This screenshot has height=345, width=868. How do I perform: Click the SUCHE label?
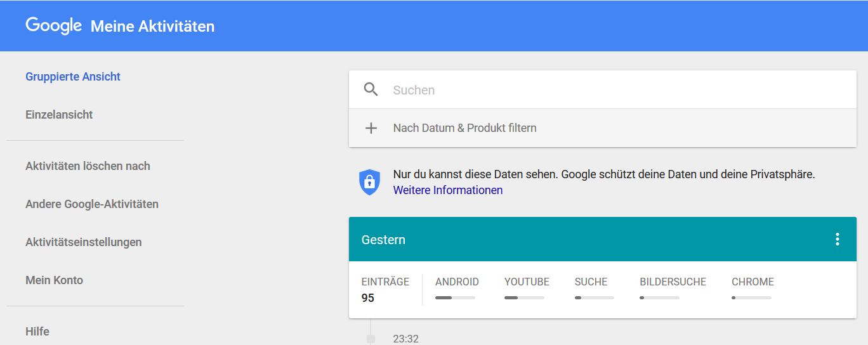coord(591,282)
